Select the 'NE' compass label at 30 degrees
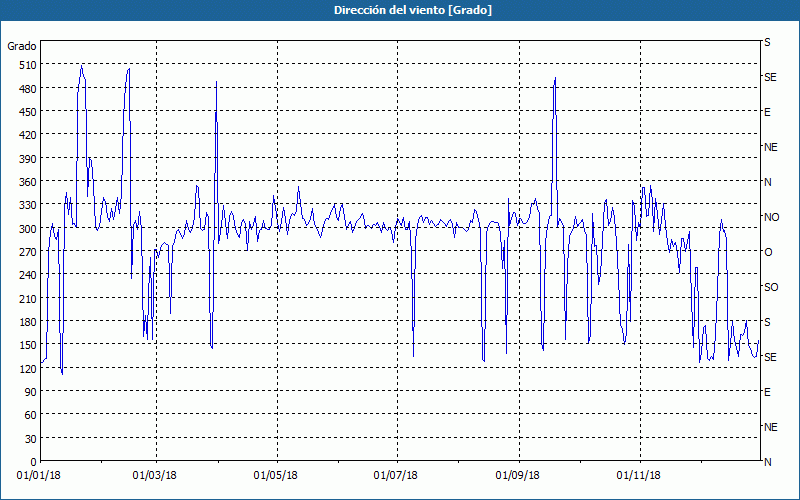Viewport: 800px width, 500px height. (x=770, y=428)
